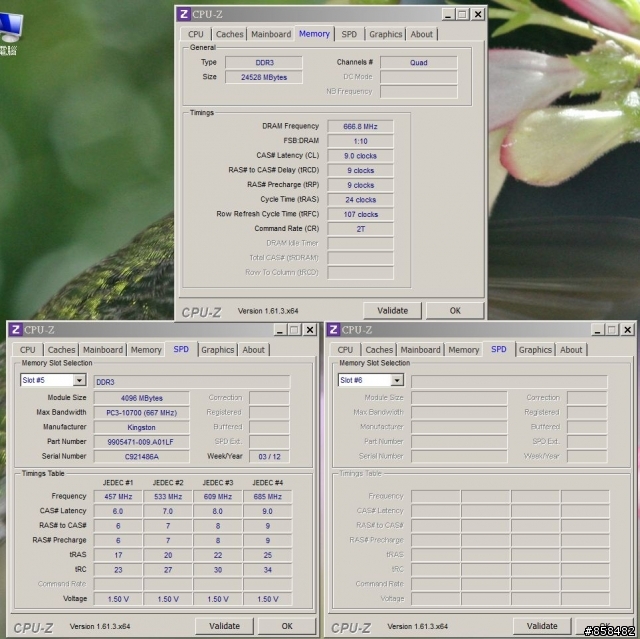640x639 pixels.
Task: Minimize the top CPU-Z Memory window
Action: pyautogui.click(x=448, y=15)
